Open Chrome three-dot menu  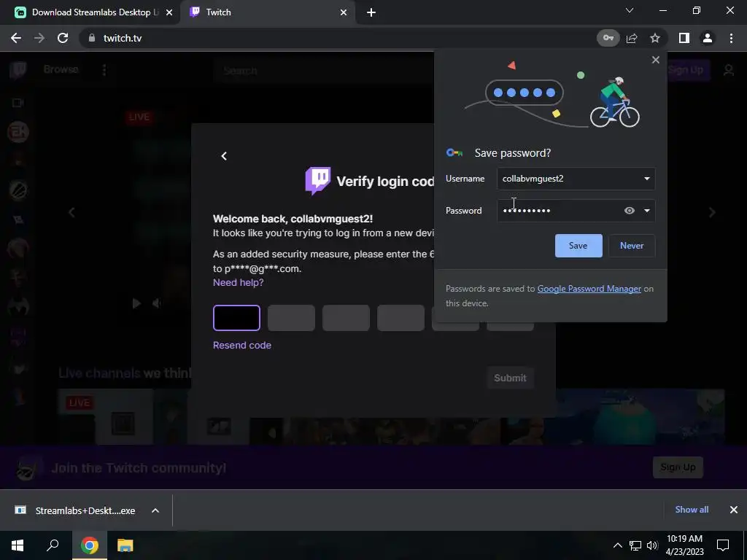731,38
